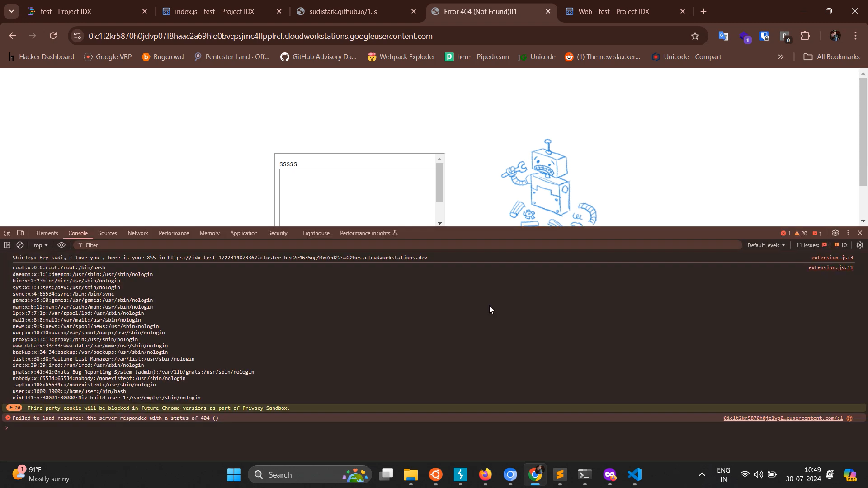This screenshot has height=488, width=868.
Task: Open the top execution context dropdown
Action: point(40,245)
